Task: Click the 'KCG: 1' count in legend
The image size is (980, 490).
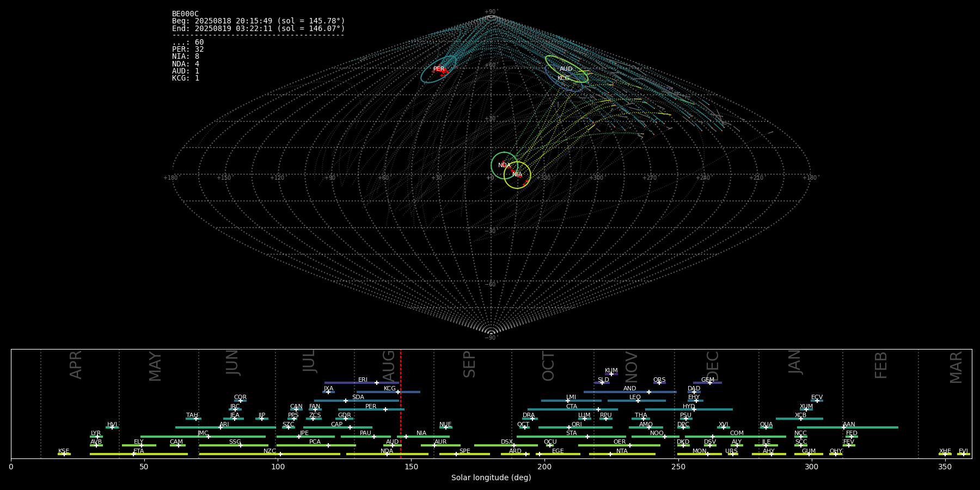Action: click(x=186, y=78)
